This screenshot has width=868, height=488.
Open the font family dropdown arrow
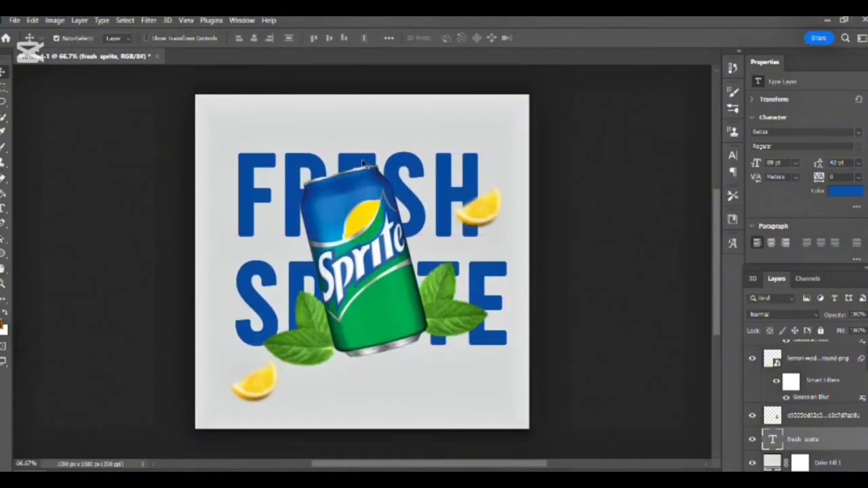tap(858, 132)
